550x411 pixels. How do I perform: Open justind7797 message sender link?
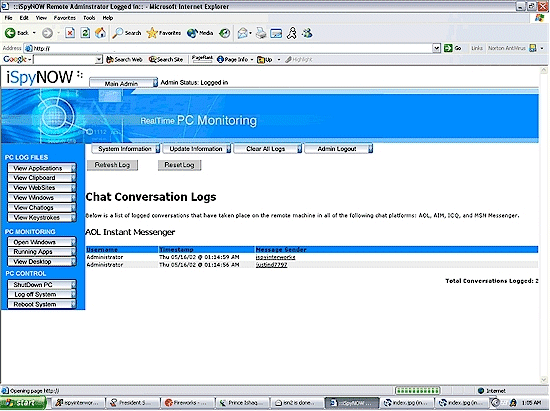[271, 265]
